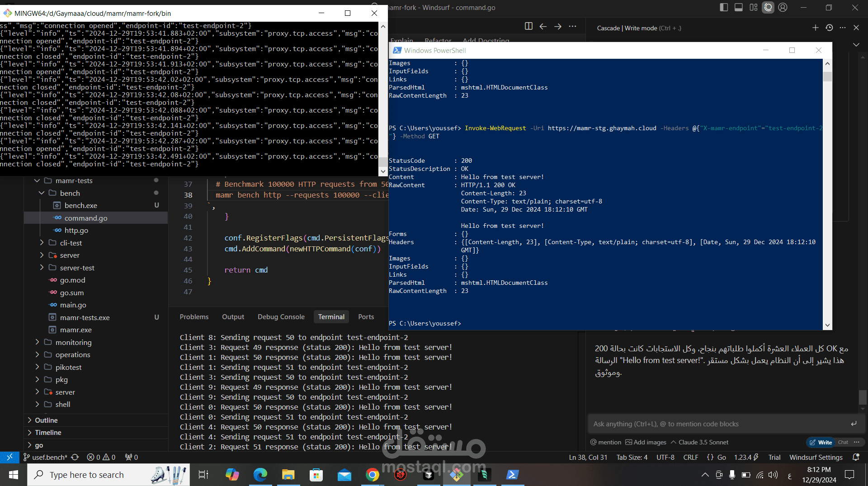Open Cascade conversation history clock icon
868x486 pixels.
(829, 28)
